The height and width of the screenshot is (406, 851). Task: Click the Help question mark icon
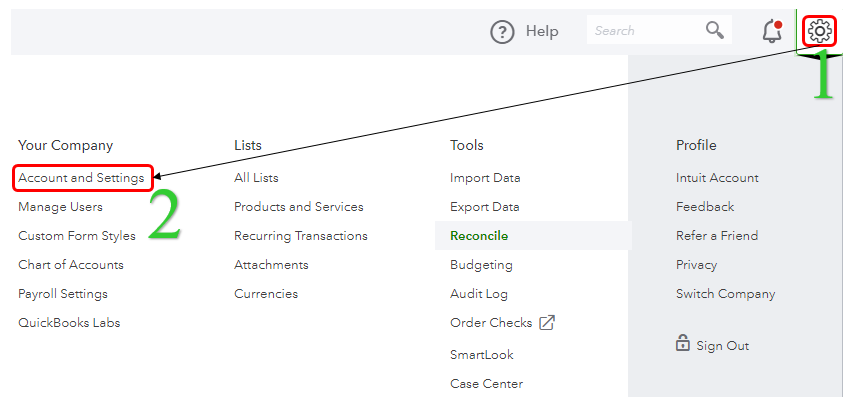pyautogui.click(x=502, y=32)
